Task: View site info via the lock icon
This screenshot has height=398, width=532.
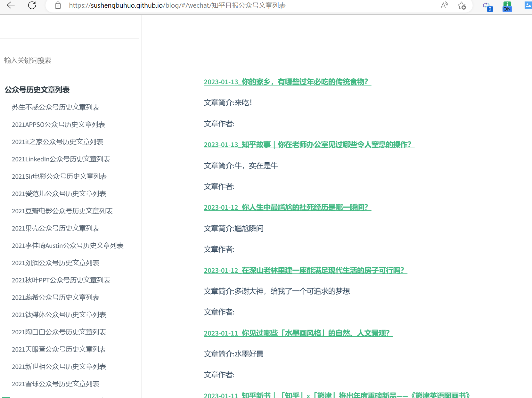Action: pos(58,5)
